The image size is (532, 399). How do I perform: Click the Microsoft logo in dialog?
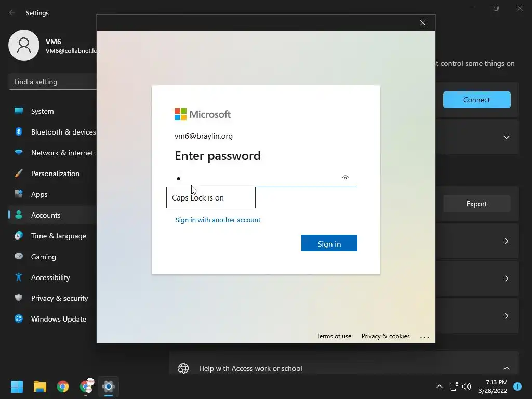click(x=203, y=114)
